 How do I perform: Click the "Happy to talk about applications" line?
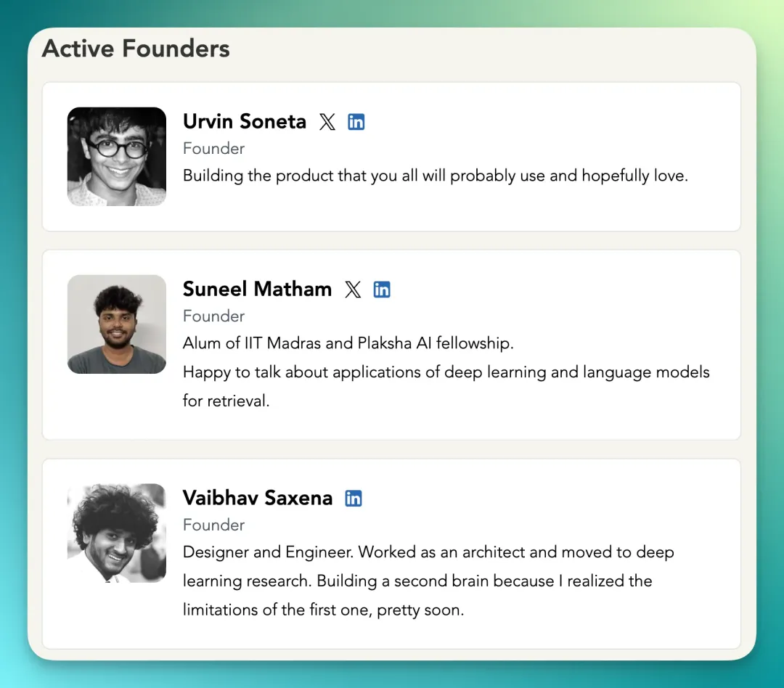[x=446, y=372]
